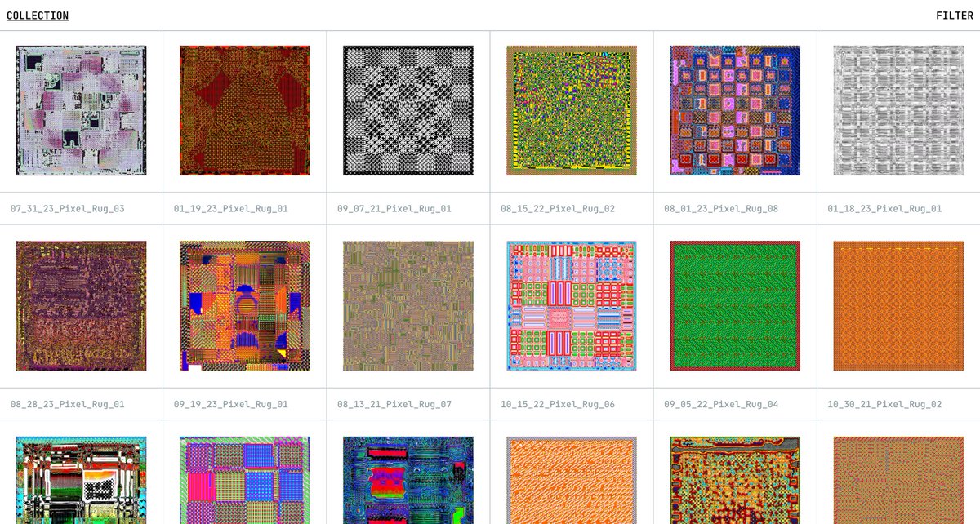Click the 08_15_22_Pixel_Rug_02 caption

[x=558, y=209]
